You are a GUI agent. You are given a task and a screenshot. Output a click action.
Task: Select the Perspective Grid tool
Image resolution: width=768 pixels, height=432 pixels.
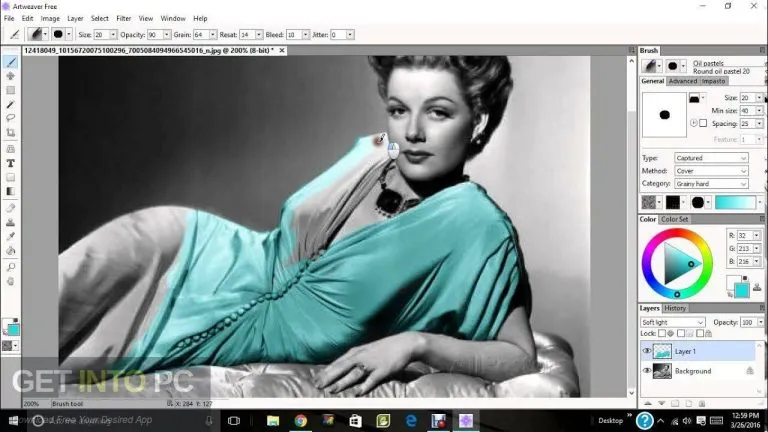pos(10,148)
